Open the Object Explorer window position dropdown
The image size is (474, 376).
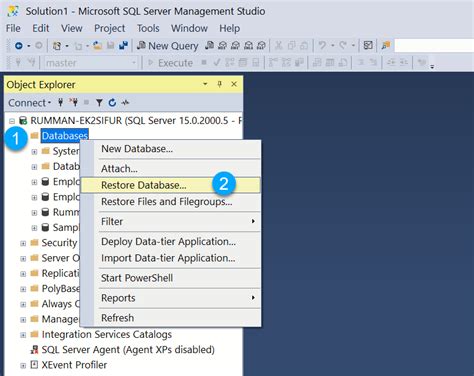(205, 84)
